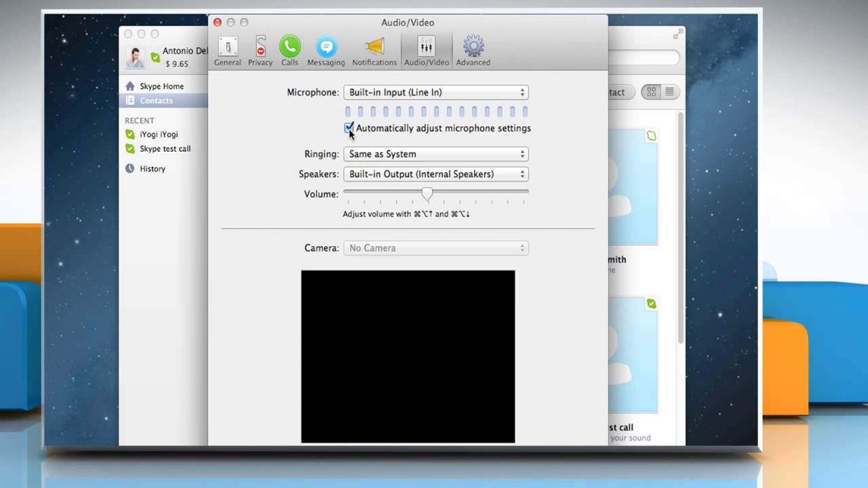The height and width of the screenshot is (488, 868).
Task: Click the Skype contacts list scrollbar
Action: coord(681,227)
